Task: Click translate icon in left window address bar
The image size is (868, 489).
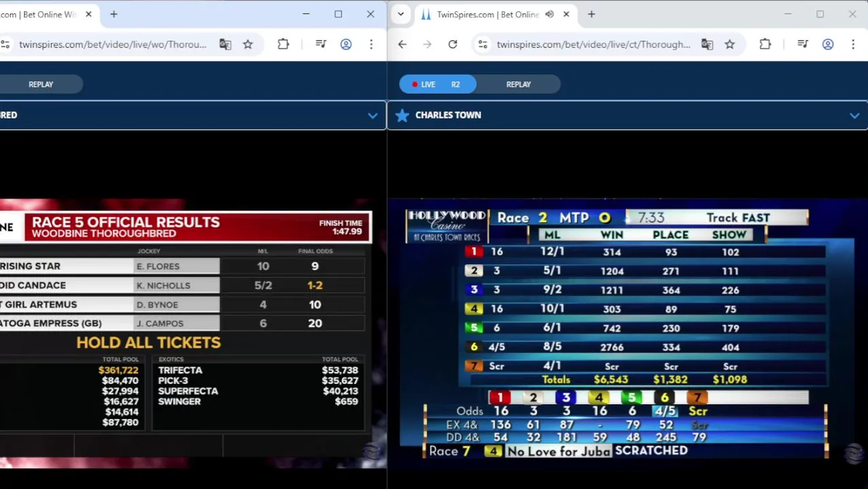Action: click(x=225, y=44)
